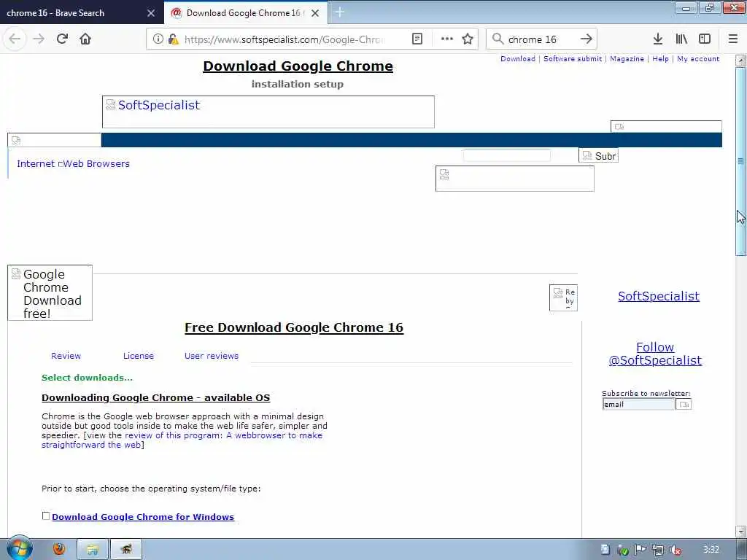Image resolution: width=747 pixels, height=560 pixels.
Task: Open Magazine in top menu
Action: coord(627,58)
